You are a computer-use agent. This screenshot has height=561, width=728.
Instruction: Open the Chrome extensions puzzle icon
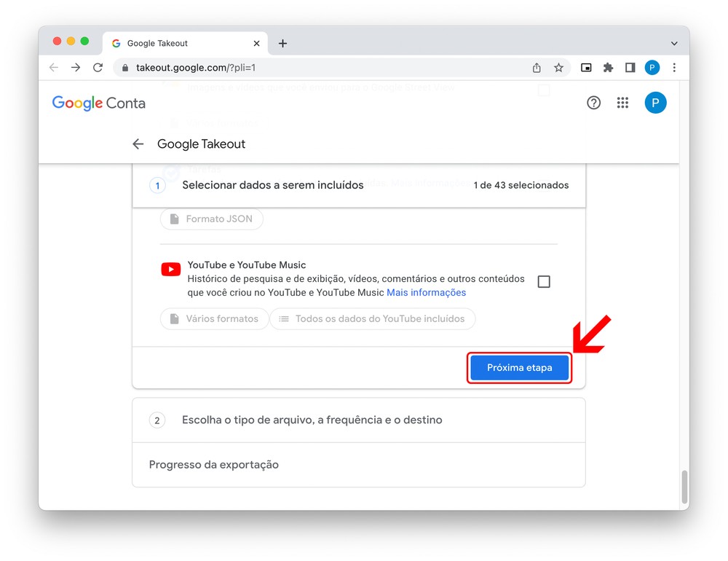(x=608, y=68)
